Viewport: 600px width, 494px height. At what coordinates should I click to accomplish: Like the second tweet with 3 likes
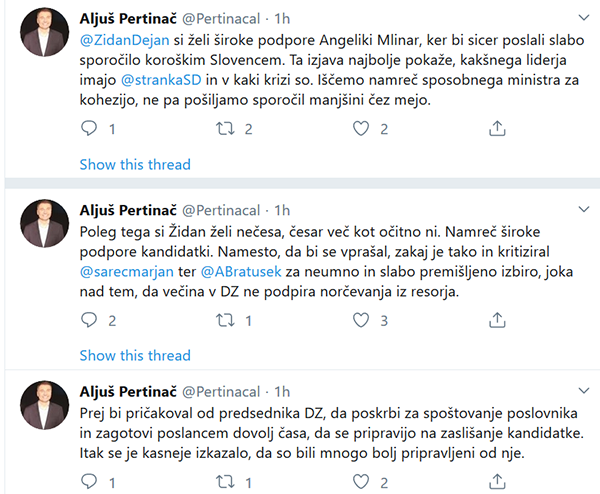coord(365,321)
